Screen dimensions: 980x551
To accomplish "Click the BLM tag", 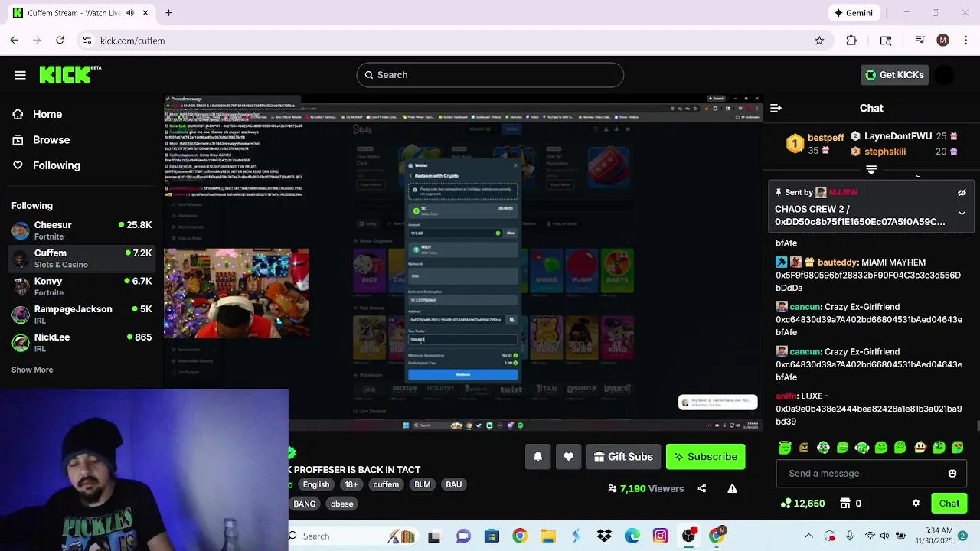I will [x=423, y=484].
